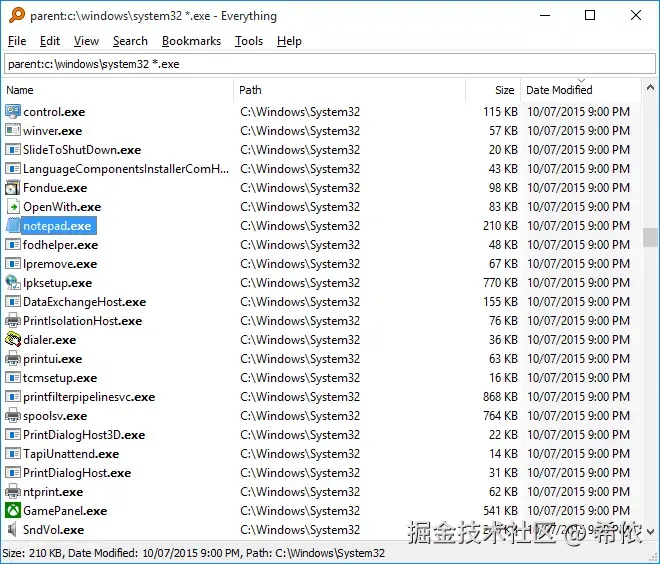The height and width of the screenshot is (564, 660).
Task: Click the Fondue.exe file icon
Action: 13,188
